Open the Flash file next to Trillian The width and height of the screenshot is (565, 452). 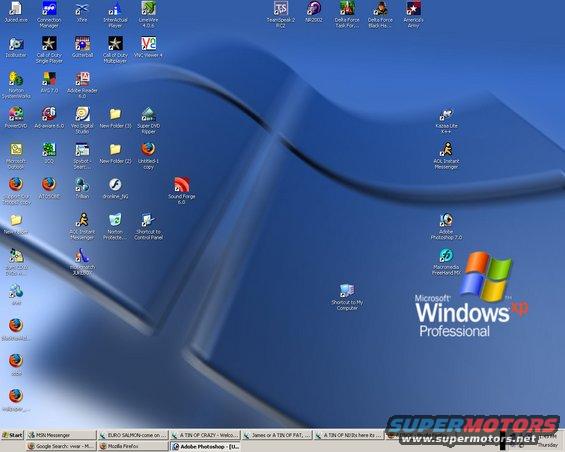(115, 189)
